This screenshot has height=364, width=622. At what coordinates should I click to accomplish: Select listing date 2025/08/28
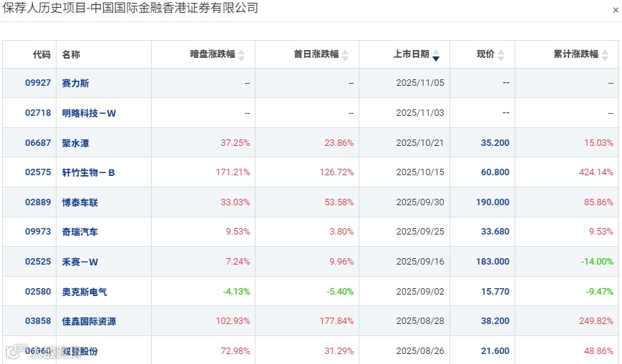coord(420,321)
